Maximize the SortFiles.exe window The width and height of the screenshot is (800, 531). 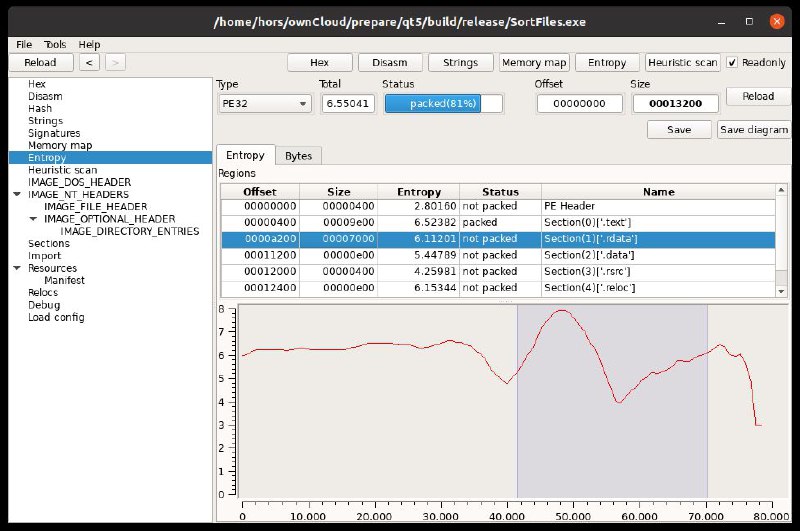[749, 21]
